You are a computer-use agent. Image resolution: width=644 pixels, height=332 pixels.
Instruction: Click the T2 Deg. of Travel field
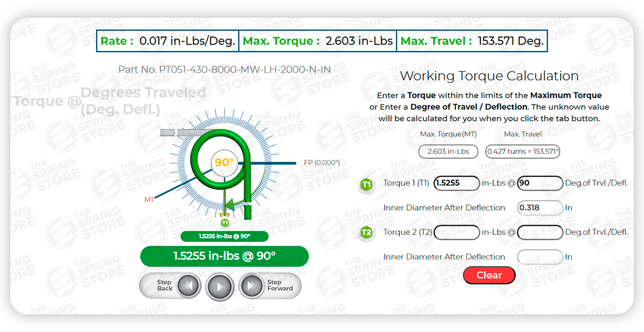click(540, 232)
